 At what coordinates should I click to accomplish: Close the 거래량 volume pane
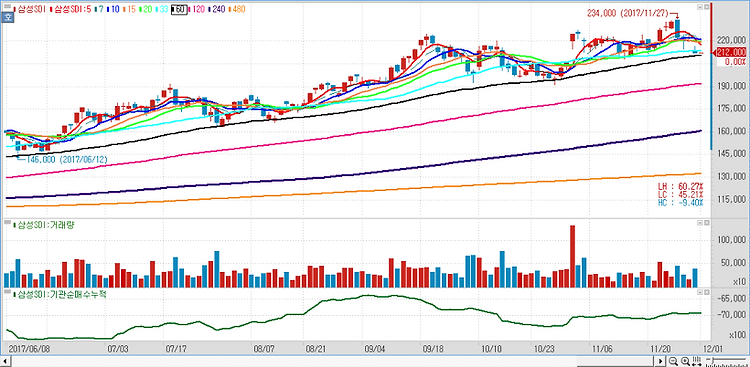pyautogui.click(x=706, y=223)
